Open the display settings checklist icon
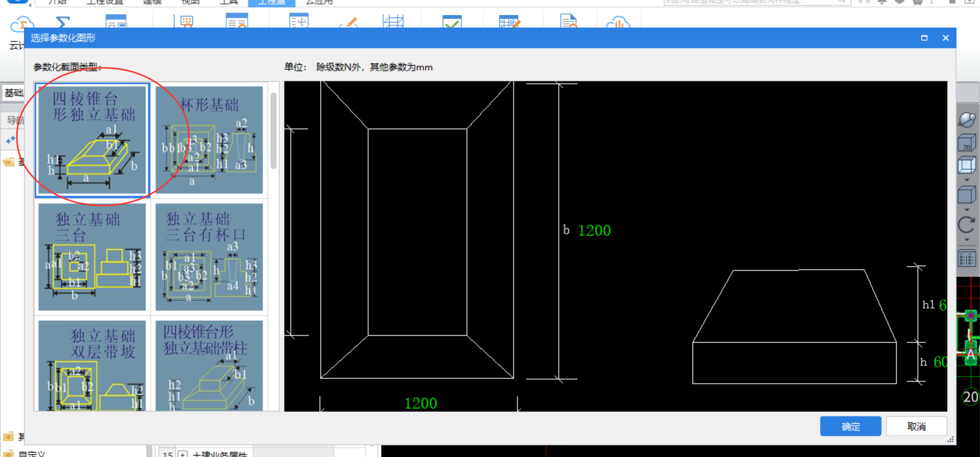 (967, 259)
